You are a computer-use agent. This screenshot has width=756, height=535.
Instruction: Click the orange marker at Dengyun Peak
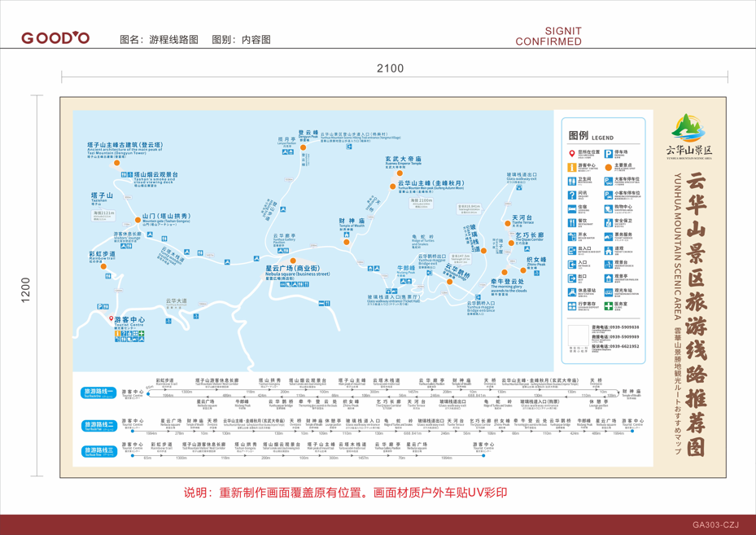tap(304, 148)
